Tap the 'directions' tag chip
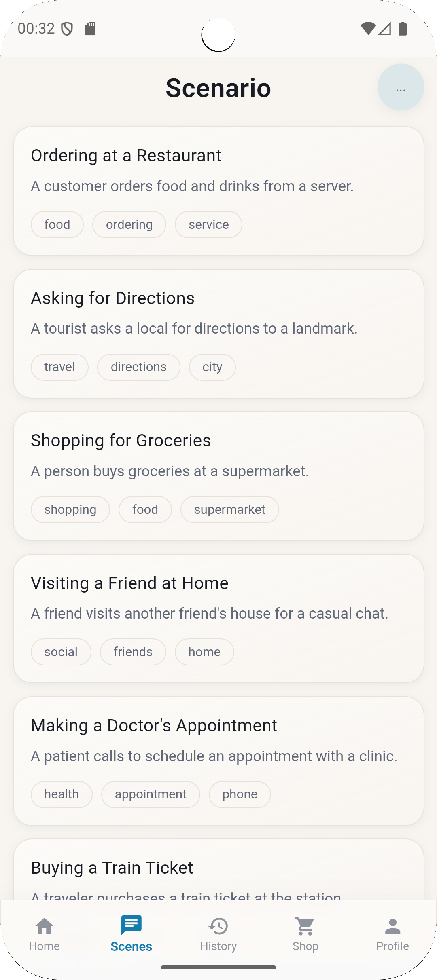437x980 pixels. 138,367
